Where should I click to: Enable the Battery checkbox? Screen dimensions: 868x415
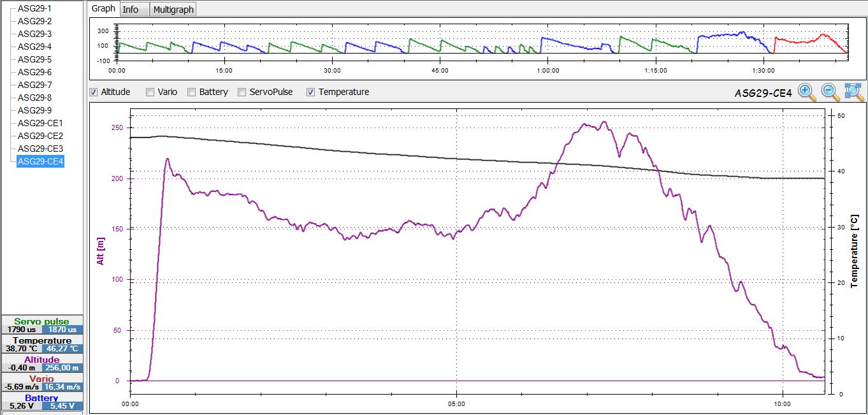(x=191, y=92)
